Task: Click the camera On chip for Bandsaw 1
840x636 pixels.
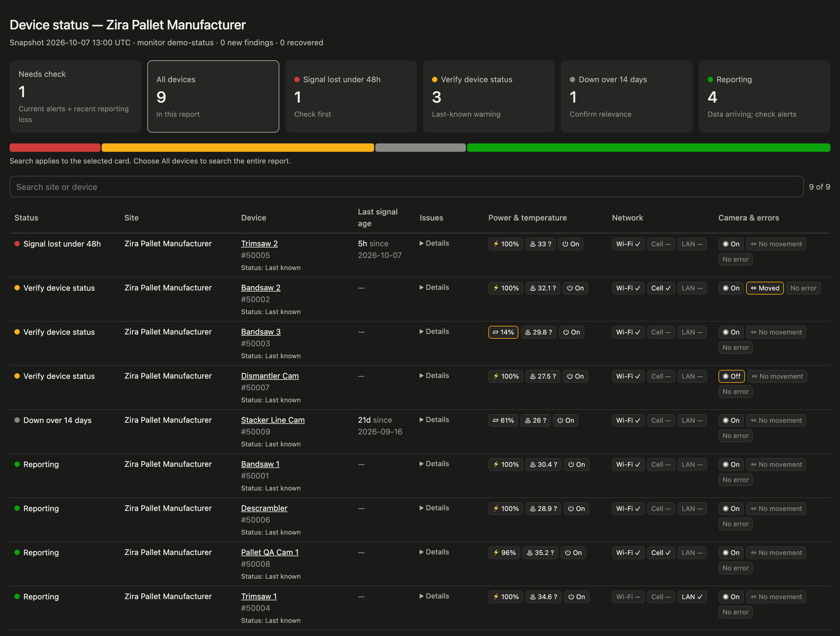Action: point(730,465)
